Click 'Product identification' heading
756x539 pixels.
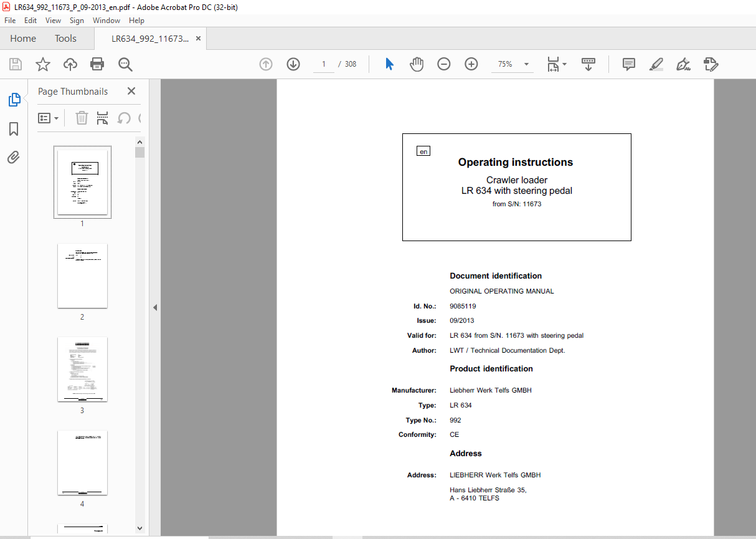491,368
